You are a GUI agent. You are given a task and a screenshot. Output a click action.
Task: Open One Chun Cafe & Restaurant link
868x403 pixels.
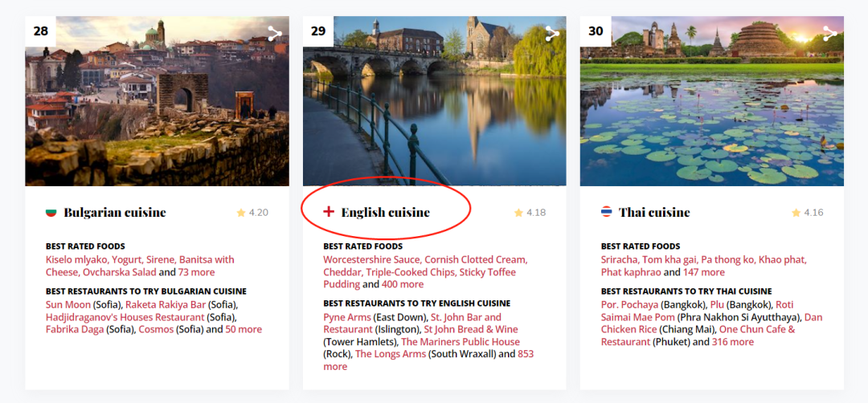pyautogui.click(x=698, y=336)
